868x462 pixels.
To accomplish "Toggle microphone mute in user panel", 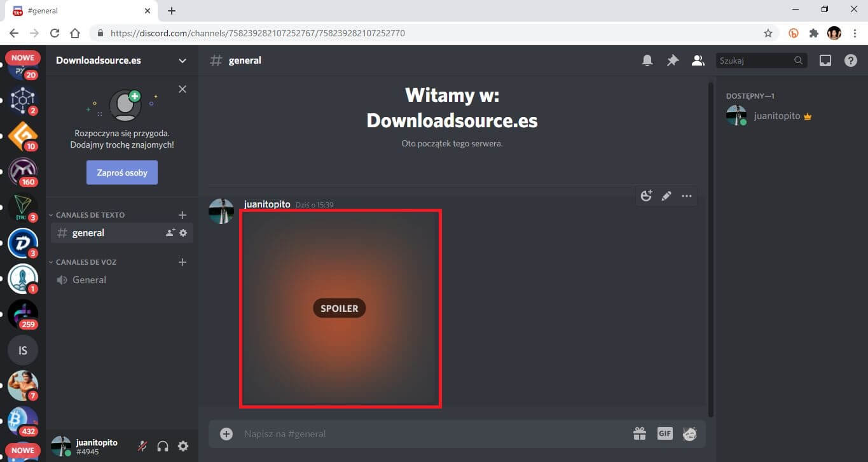I will 142,446.
